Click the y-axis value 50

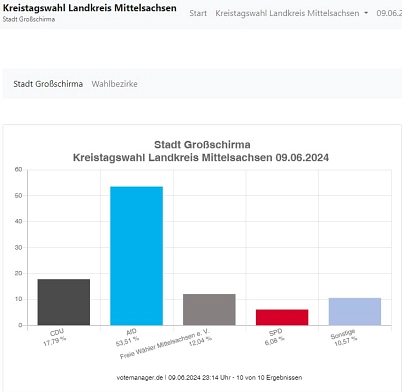pos(18,195)
